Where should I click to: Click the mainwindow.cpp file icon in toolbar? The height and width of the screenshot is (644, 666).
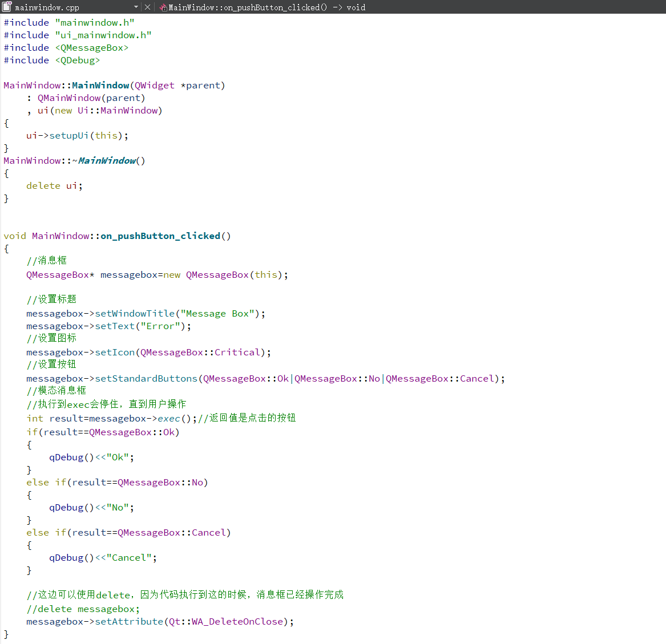coord(7,7)
